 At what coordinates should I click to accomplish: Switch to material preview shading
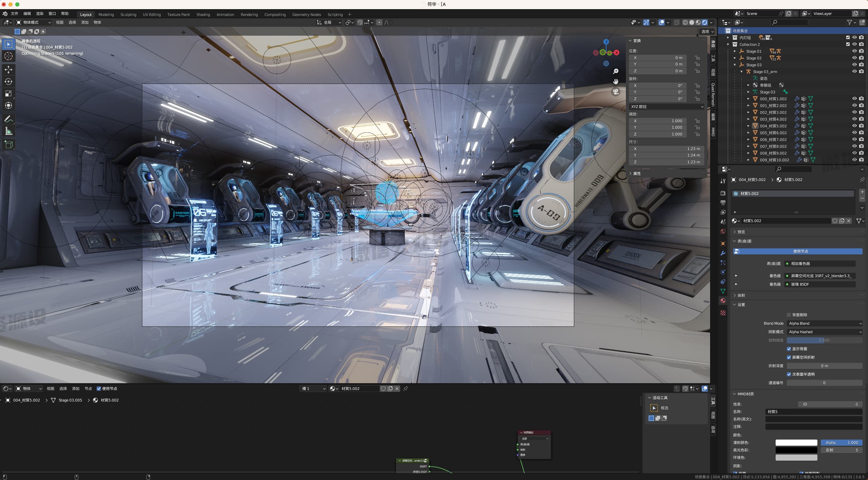tap(698, 22)
